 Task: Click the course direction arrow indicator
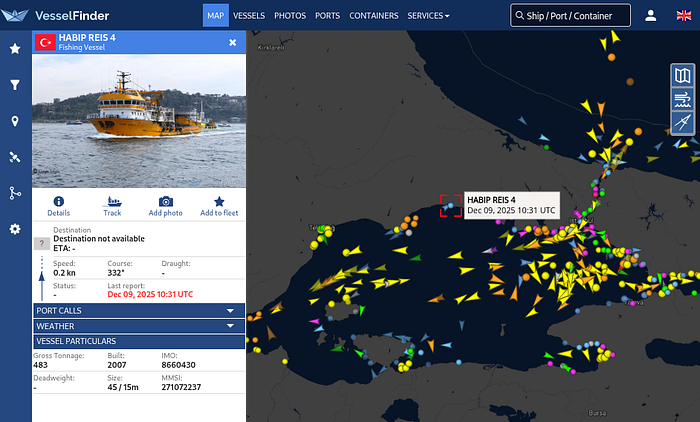click(42, 279)
